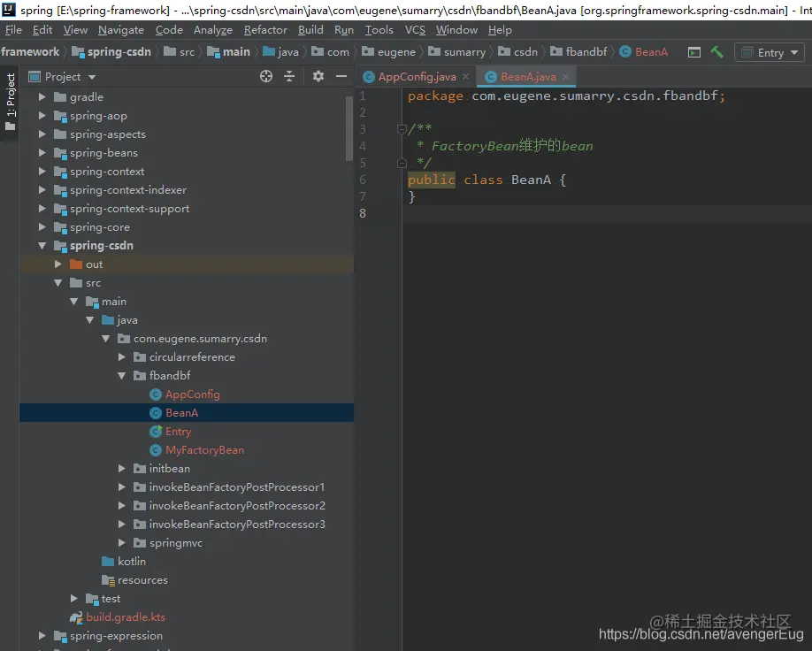Expand the spring-core module
This screenshot has height=651, width=812.
pos(42,227)
